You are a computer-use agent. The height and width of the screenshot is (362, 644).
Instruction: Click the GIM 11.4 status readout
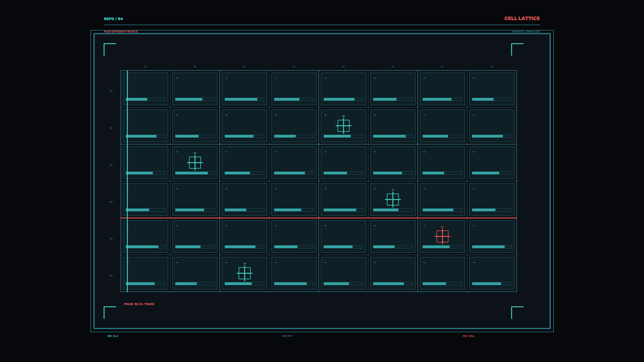tap(113, 336)
